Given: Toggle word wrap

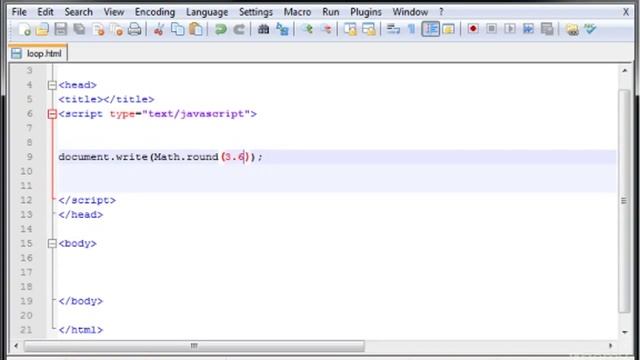Looking at the screenshot, I should click(x=393, y=29).
